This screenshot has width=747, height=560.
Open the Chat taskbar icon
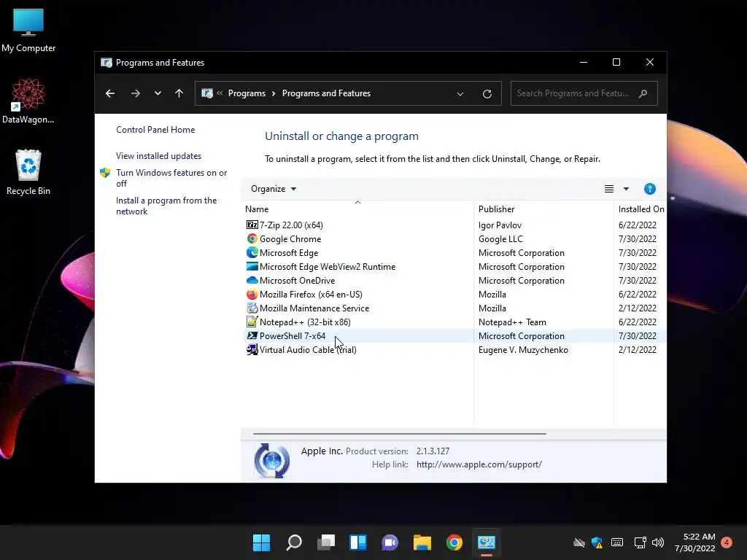point(390,542)
